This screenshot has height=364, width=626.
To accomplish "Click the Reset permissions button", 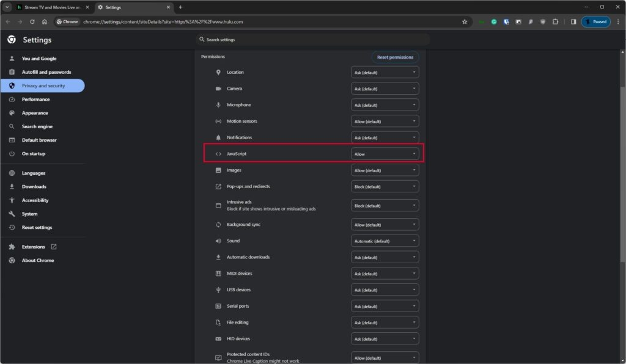I will [x=395, y=57].
